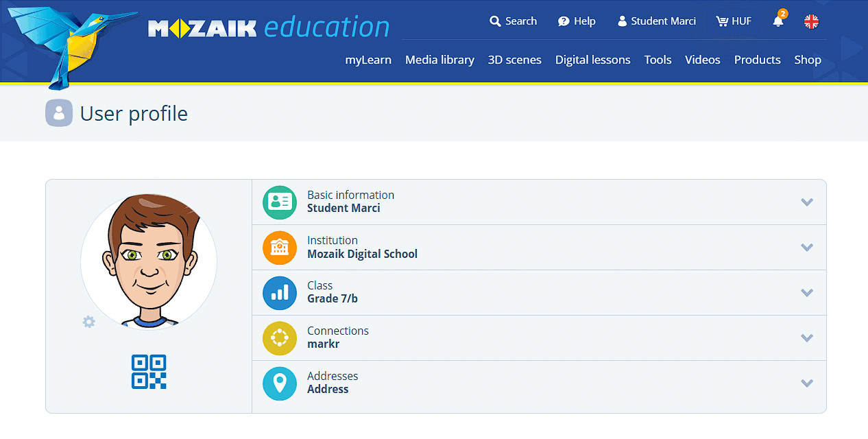Open the HUF shopping cart
The width and height of the screenshot is (868, 439).
tap(734, 21)
